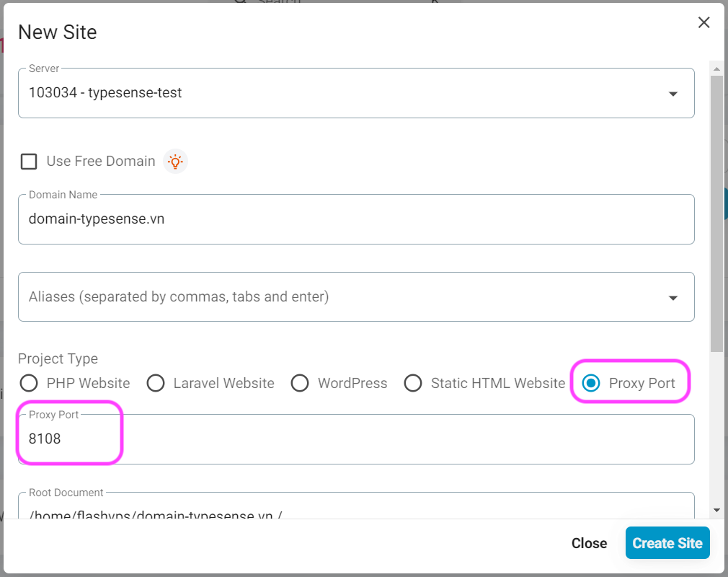Screen dimensions: 728x577
Task: Tick the Use Free Domain checkbox
Action: [x=29, y=162]
